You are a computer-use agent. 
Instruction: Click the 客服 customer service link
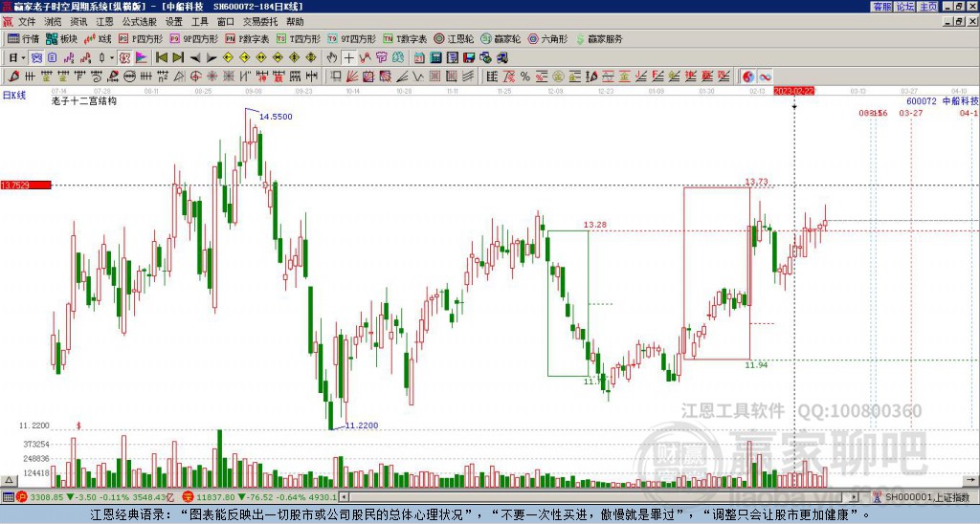click(x=881, y=7)
